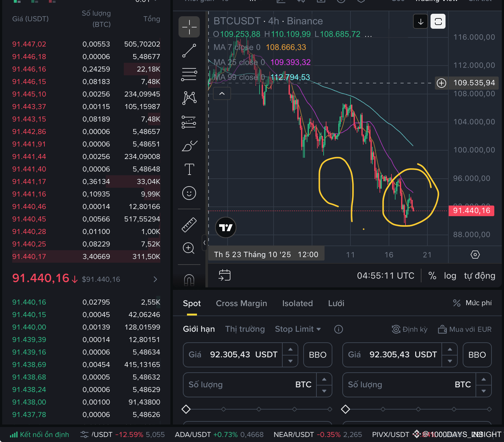The width and height of the screenshot is (504, 442).
Task: Select the XABCD pattern tool
Action: click(189, 98)
